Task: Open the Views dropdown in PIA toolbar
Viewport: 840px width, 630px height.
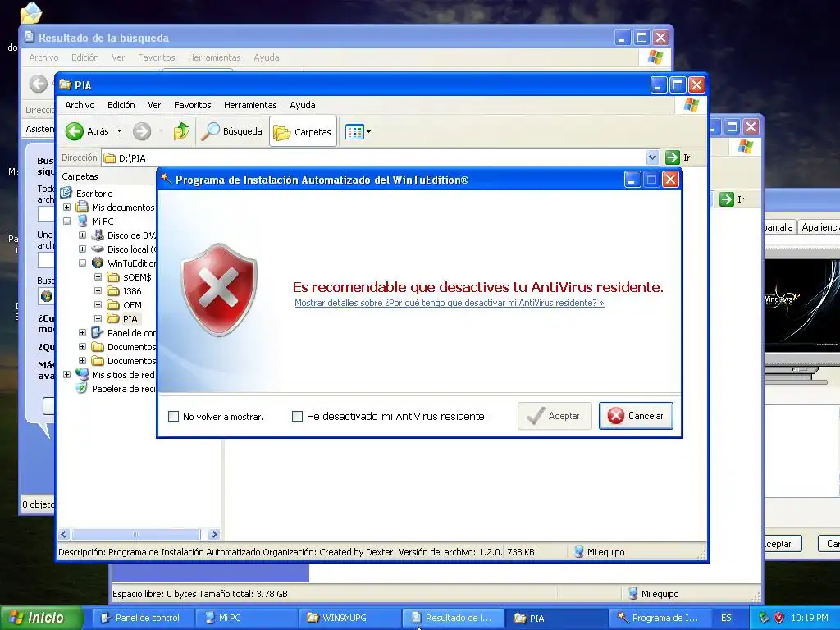Action: click(358, 131)
